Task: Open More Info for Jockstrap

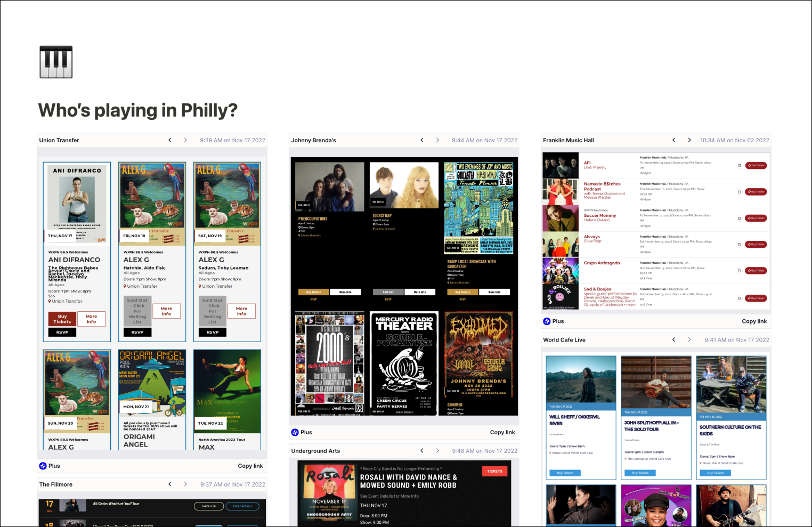Action: (x=420, y=292)
